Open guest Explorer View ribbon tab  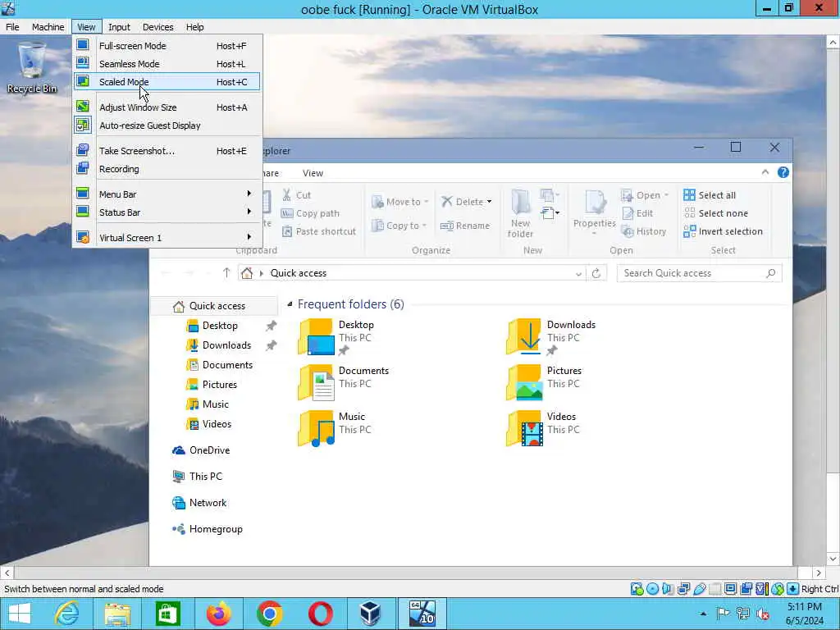[313, 173]
